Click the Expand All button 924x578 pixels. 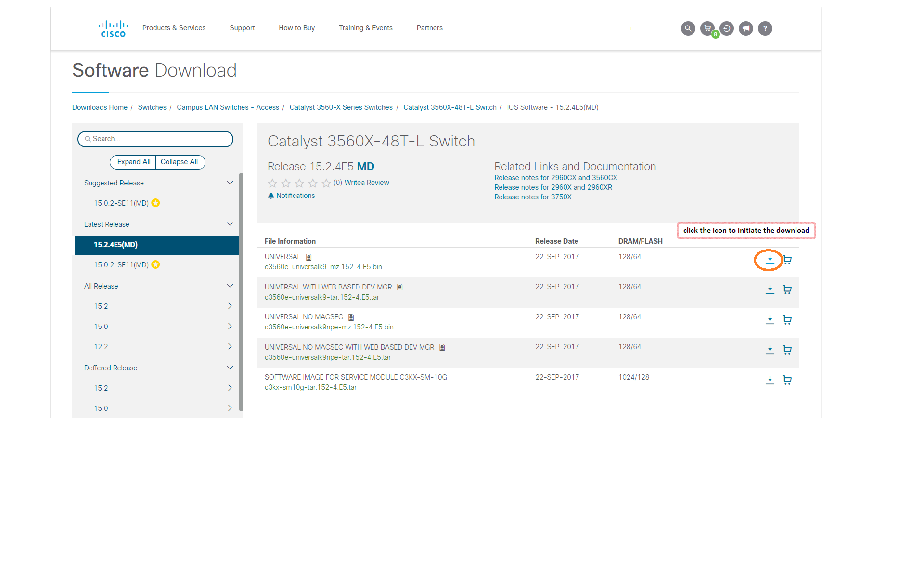(x=133, y=162)
